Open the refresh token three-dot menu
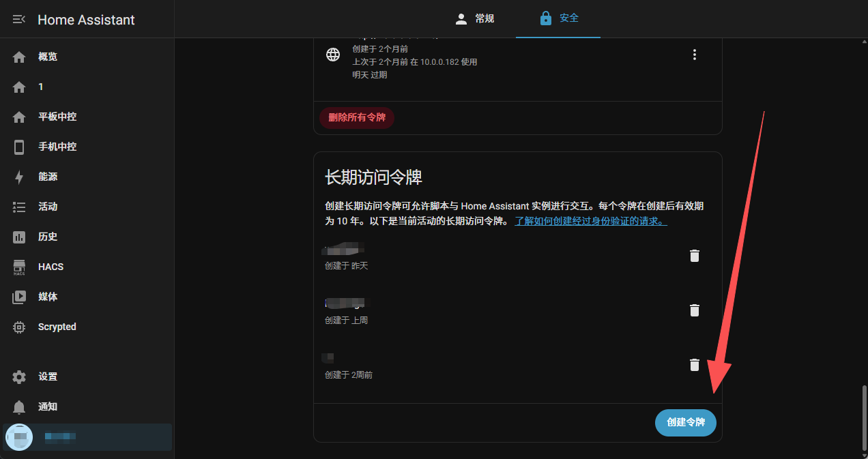The image size is (868, 459). [x=695, y=55]
